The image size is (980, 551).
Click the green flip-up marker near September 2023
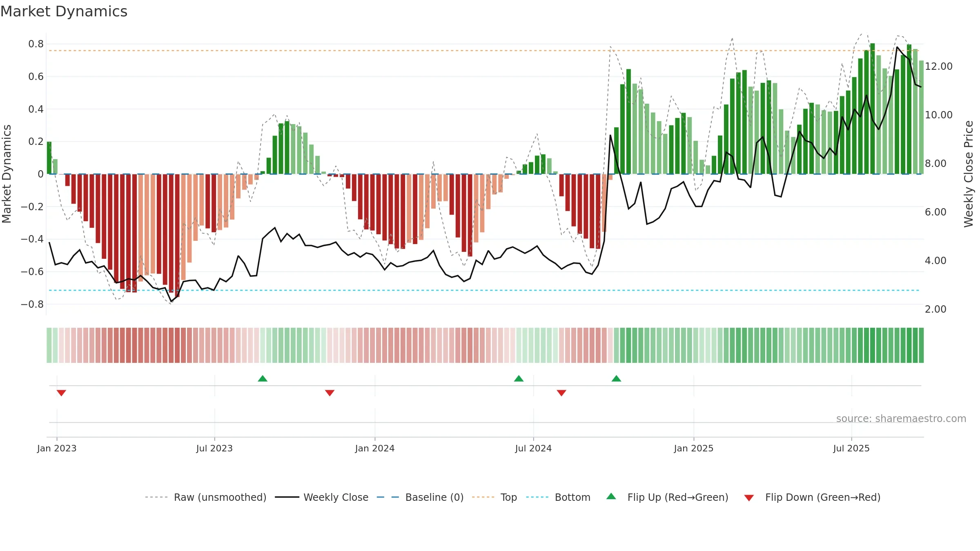(263, 378)
